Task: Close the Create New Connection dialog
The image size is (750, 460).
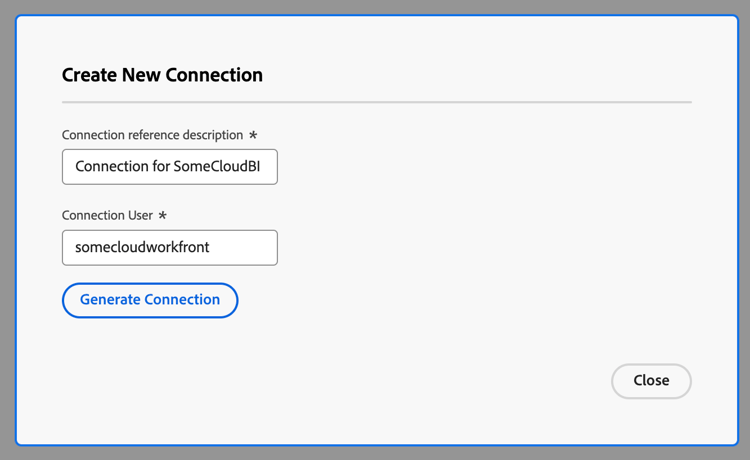Action: coord(651,381)
